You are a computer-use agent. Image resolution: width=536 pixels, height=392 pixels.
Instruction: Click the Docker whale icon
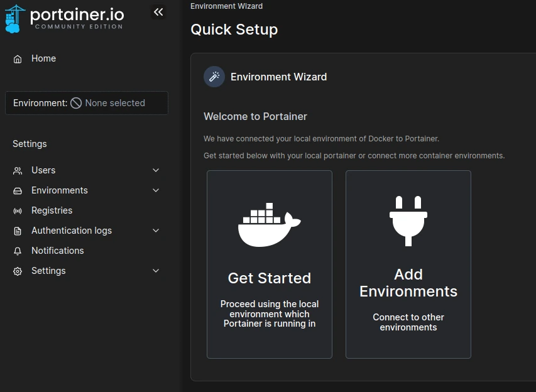click(x=269, y=224)
